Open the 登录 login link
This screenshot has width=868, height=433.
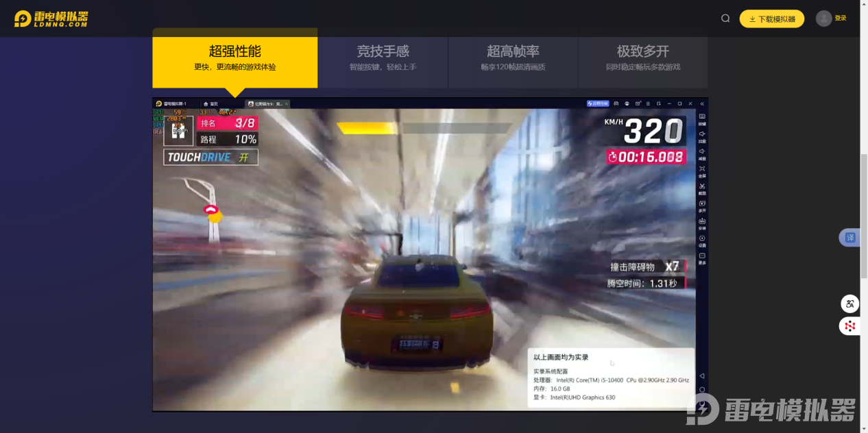click(x=841, y=18)
